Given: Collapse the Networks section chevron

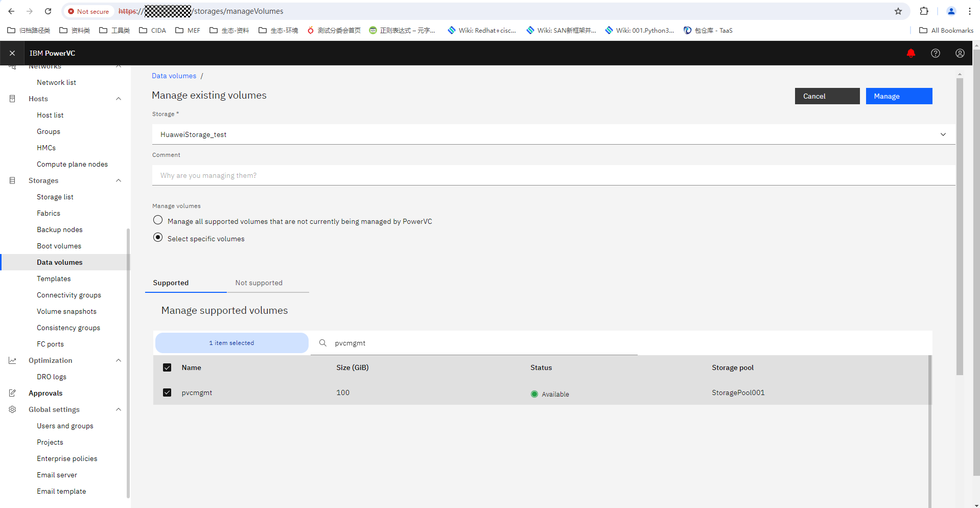Looking at the screenshot, I should 119,67.
